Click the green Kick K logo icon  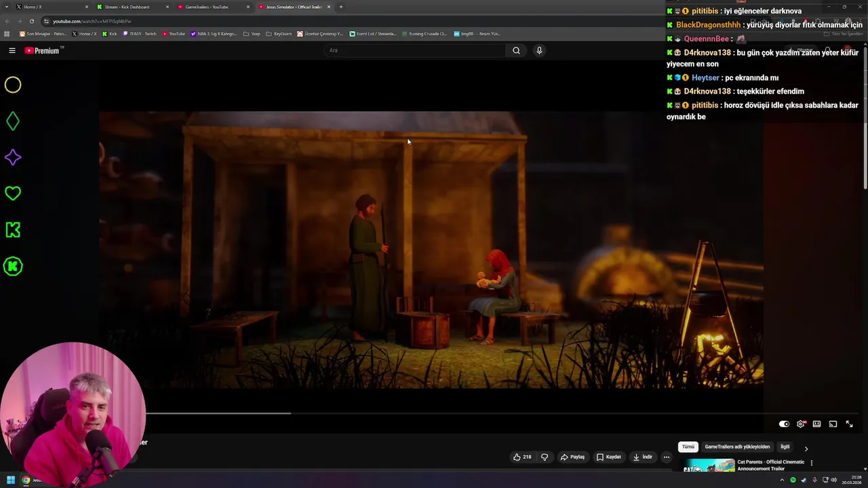point(13,230)
